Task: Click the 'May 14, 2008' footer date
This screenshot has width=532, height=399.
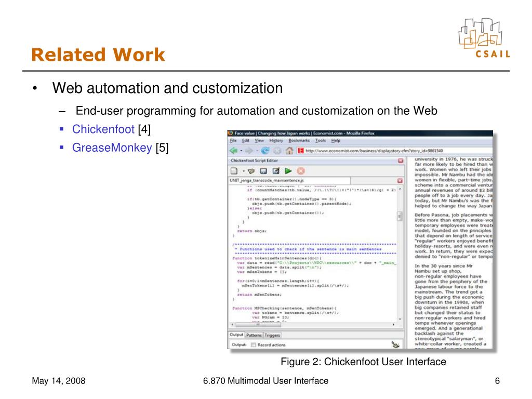Action: click(59, 381)
